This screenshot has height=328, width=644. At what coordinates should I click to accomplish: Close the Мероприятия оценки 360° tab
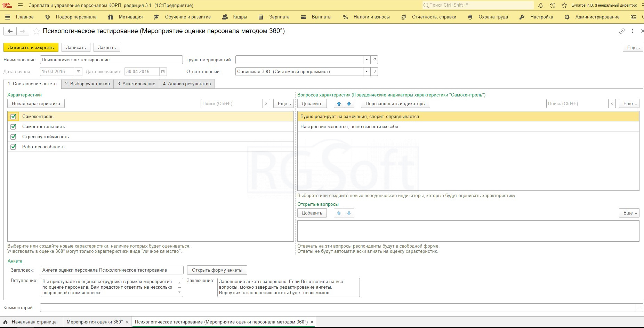pyautogui.click(x=127, y=322)
